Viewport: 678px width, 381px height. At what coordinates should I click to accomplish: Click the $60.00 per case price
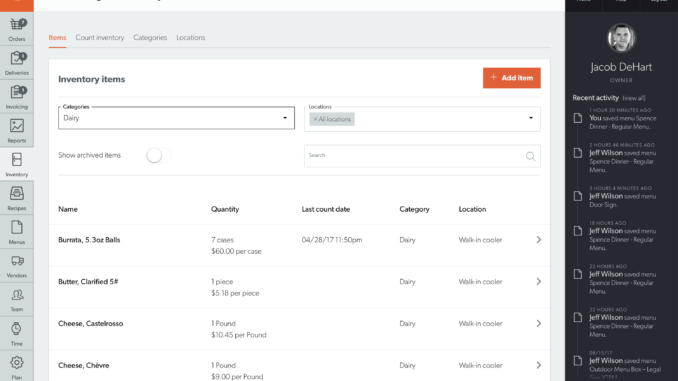(236, 251)
